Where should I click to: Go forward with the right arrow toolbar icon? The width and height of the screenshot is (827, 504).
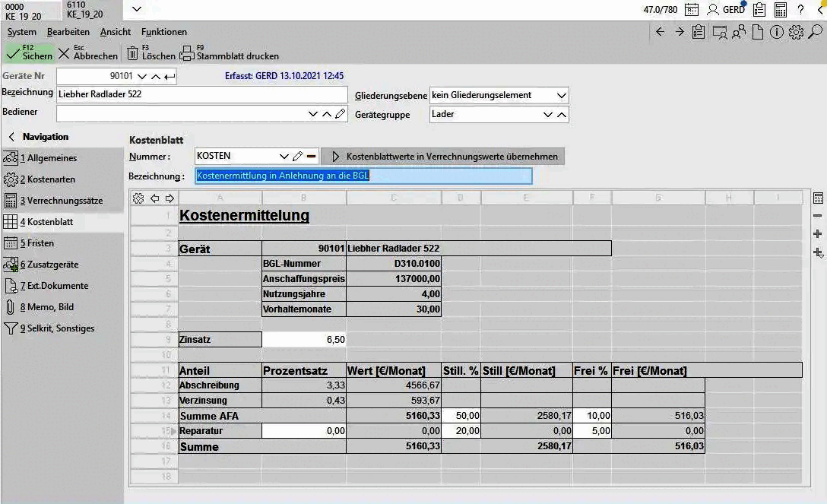tap(680, 32)
